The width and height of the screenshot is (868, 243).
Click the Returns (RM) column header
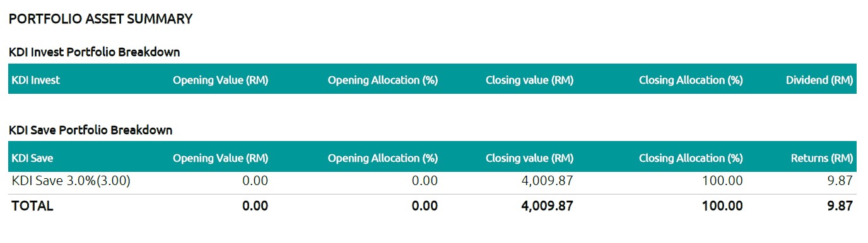point(822,158)
